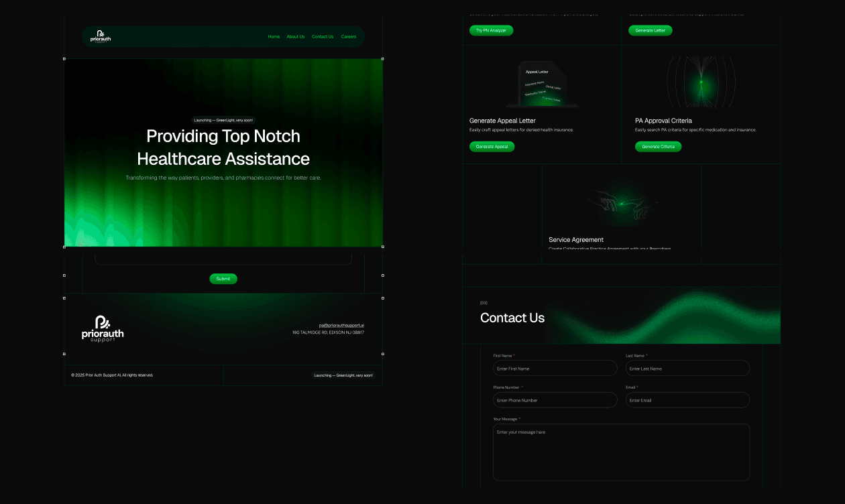Click the Try PN Analyzer button

[x=492, y=30]
